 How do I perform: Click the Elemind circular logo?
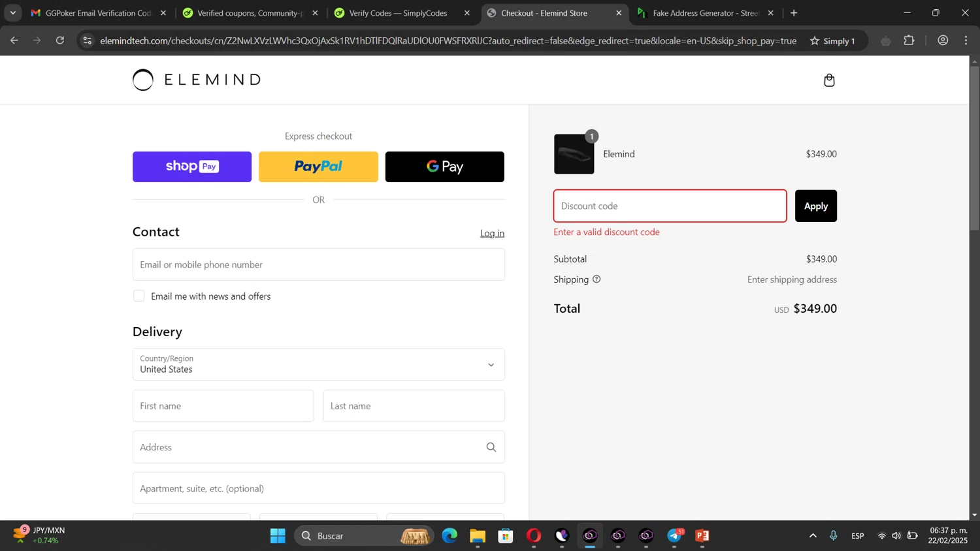click(x=143, y=80)
